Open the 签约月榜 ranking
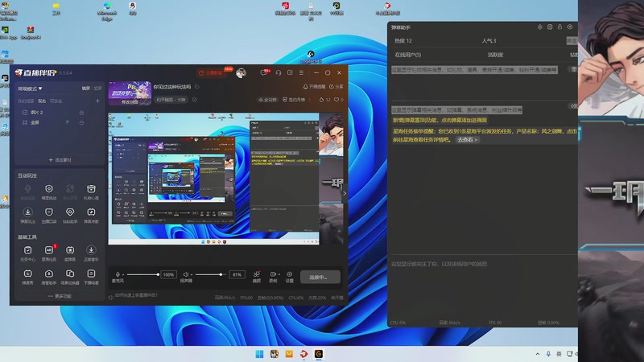 [x=294, y=100]
